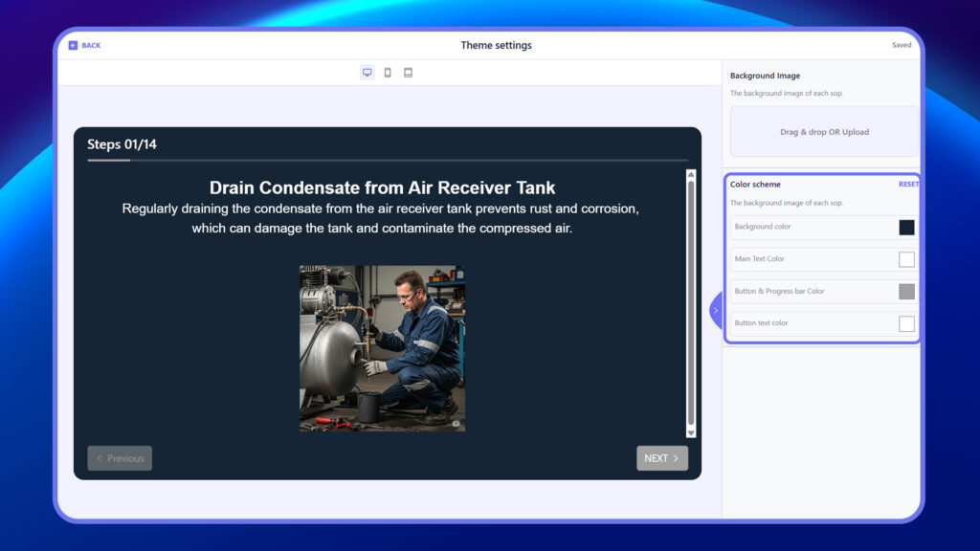
Task: Upload a background image in drop zone
Action: (x=824, y=132)
